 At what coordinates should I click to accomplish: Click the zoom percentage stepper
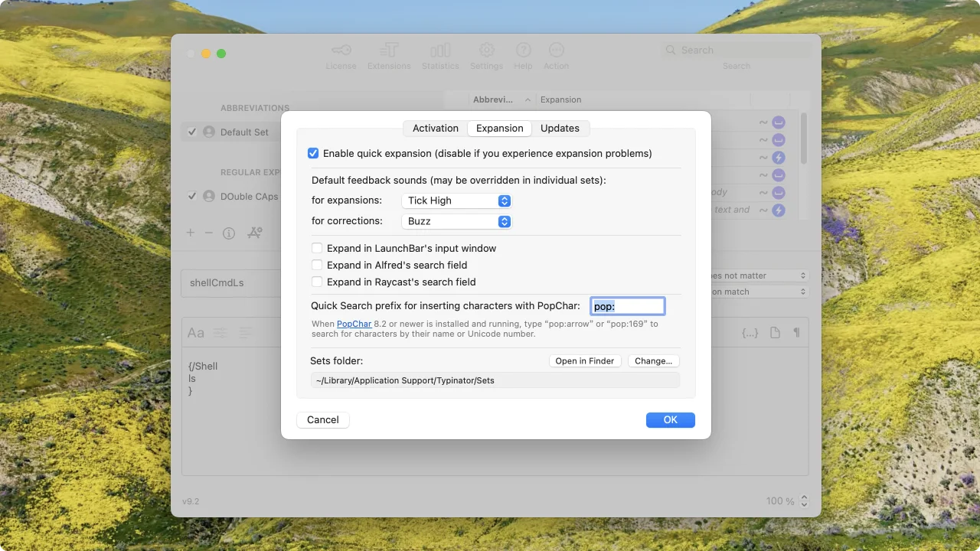click(x=804, y=501)
